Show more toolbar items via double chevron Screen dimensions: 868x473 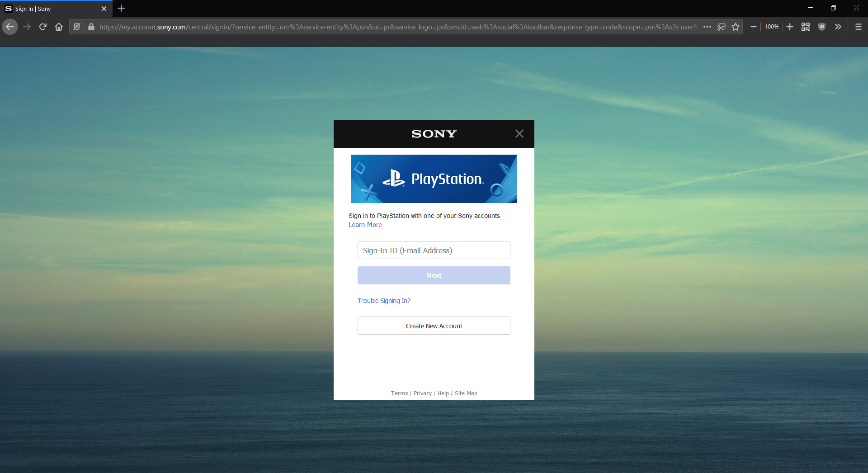(838, 27)
